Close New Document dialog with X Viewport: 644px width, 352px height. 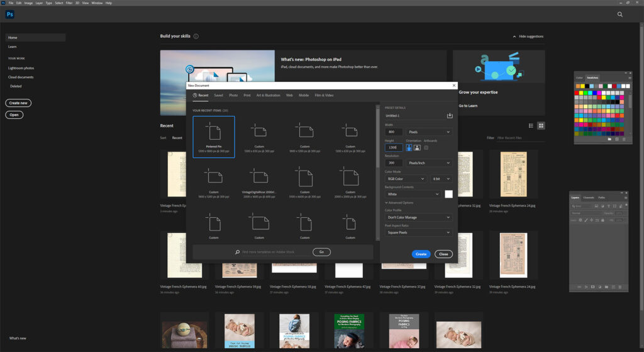tap(454, 86)
